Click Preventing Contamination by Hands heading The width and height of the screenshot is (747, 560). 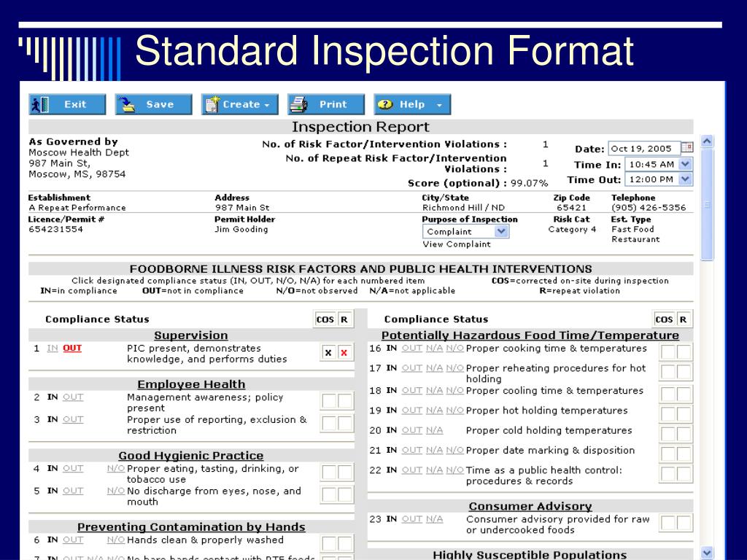(191, 527)
